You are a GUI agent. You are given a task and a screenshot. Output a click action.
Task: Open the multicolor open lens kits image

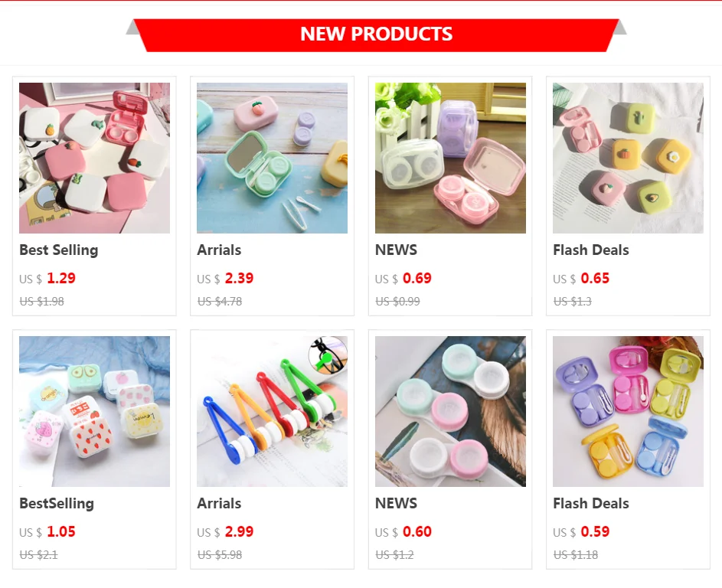(x=628, y=411)
